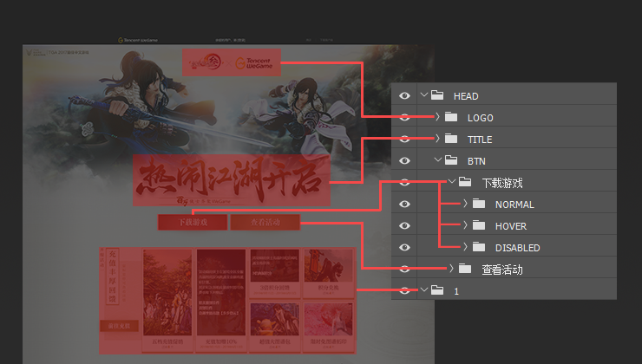The width and height of the screenshot is (642, 364).
Task: Select the 查看活动 layer name
Action: [x=502, y=270]
